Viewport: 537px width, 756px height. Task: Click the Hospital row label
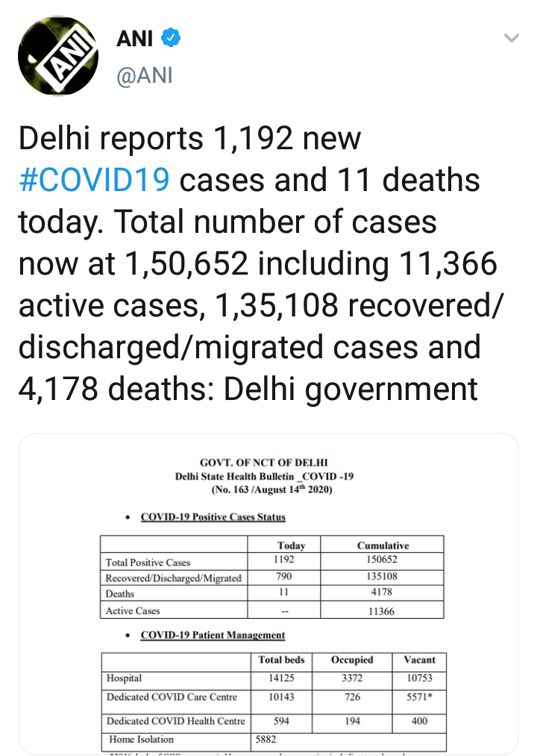[124, 678]
